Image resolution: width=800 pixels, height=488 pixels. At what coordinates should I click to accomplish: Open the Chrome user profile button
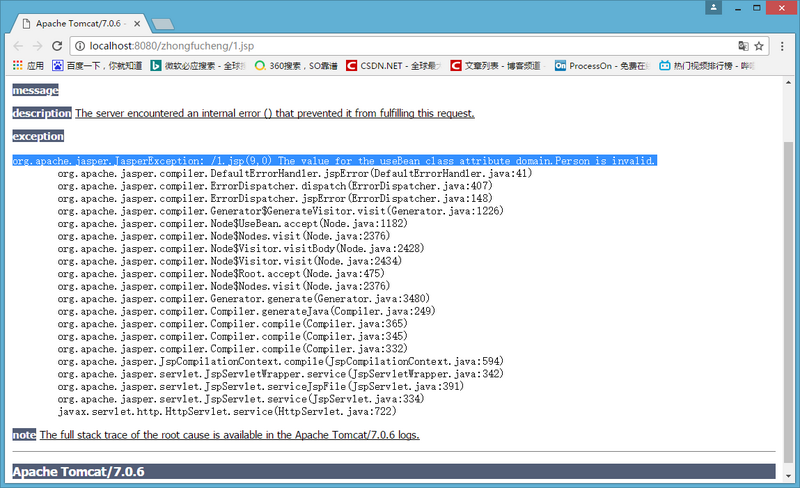pyautogui.click(x=713, y=7)
